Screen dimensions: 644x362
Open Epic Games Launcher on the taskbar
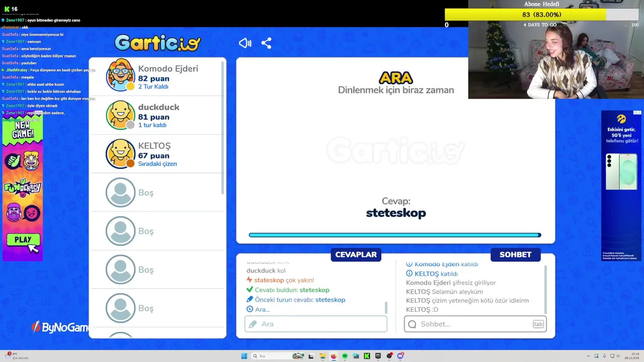click(x=378, y=356)
